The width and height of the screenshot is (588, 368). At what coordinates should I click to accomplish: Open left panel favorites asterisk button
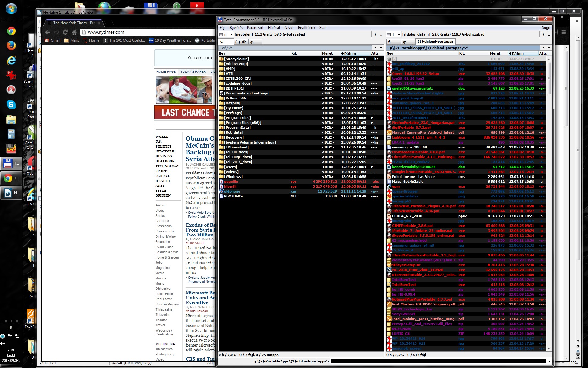click(x=375, y=48)
